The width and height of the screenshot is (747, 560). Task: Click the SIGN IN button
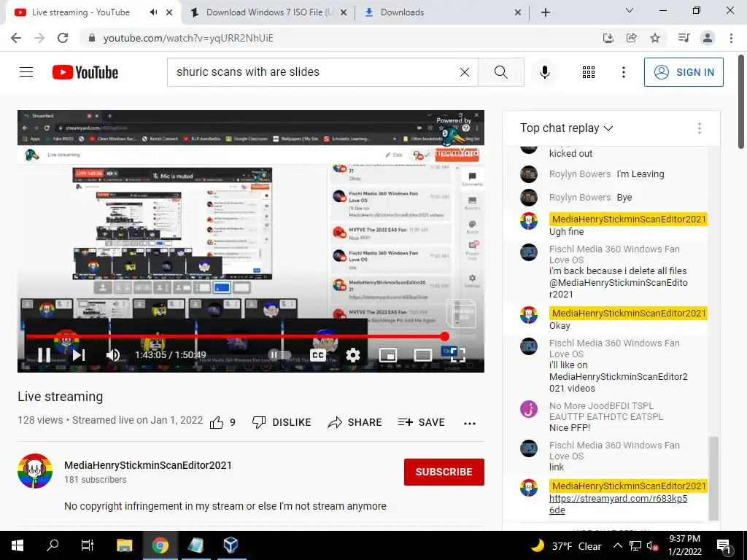click(x=684, y=72)
